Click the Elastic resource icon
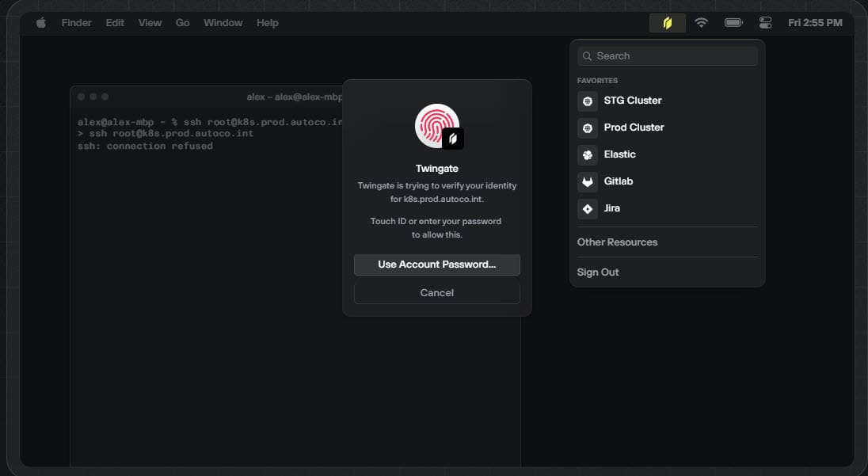The width and height of the screenshot is (868, 476). tap(588, 155)
